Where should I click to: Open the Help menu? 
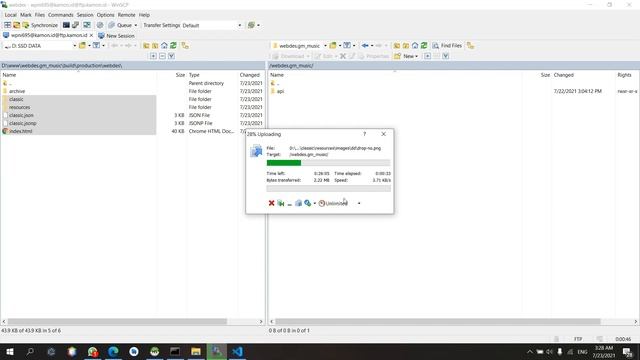coord(144,15)
